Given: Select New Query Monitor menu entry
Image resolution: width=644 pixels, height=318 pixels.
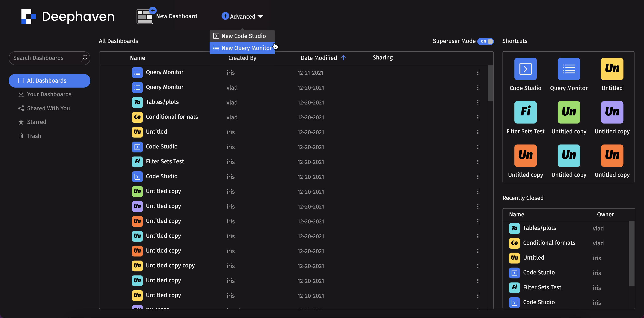Looking at the screenshot, I should coord(242,48).
